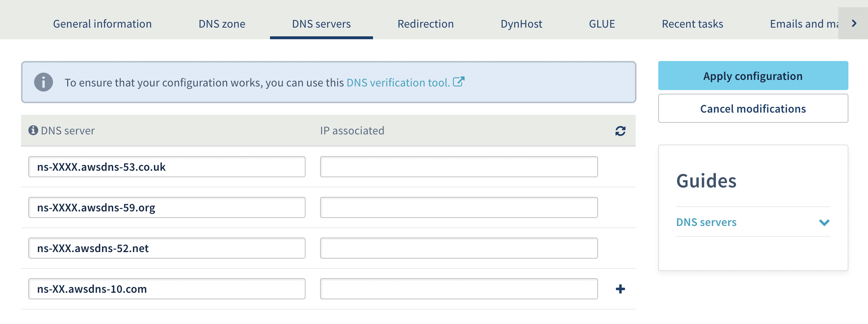Click the ns-XXXX.awsdns-59.org server field

[x=167, y=207]
